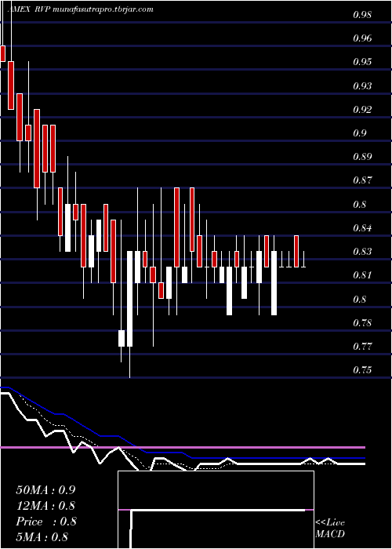Click the 5MA : 0.8 indicator readout
Viewport: 392px width, 549px height.
tap(42, 537)
